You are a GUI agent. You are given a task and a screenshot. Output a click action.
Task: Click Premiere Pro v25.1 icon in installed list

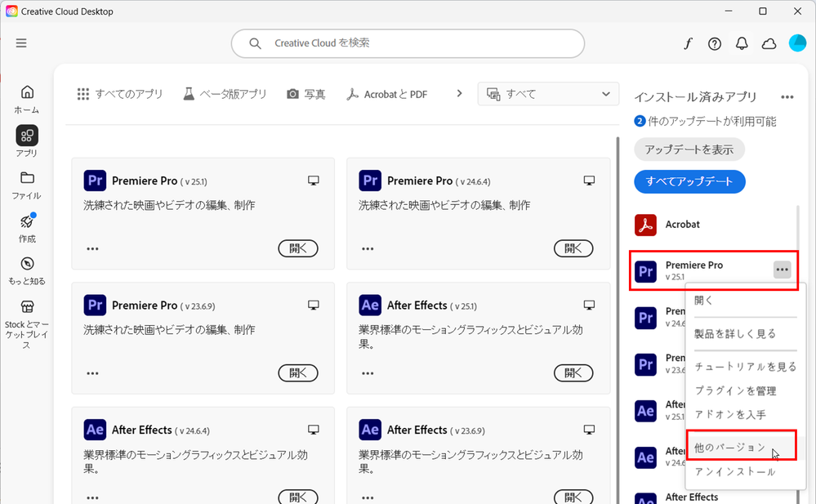(x=645, y=271)
